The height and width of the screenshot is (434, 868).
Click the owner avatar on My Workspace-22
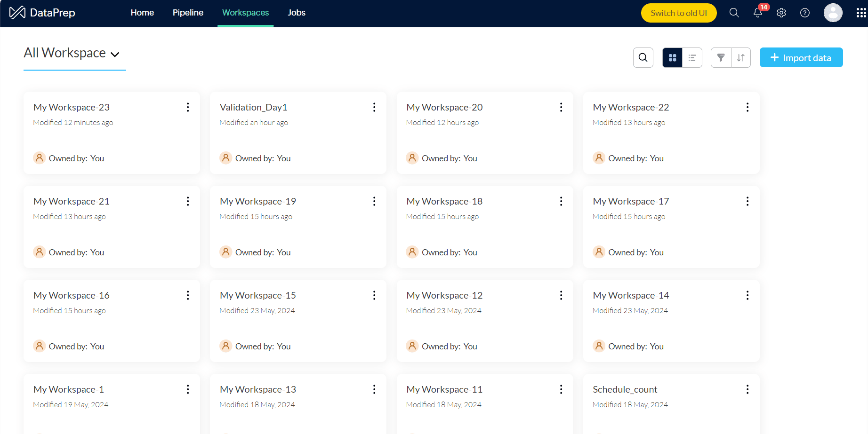[x=599, y=158]
